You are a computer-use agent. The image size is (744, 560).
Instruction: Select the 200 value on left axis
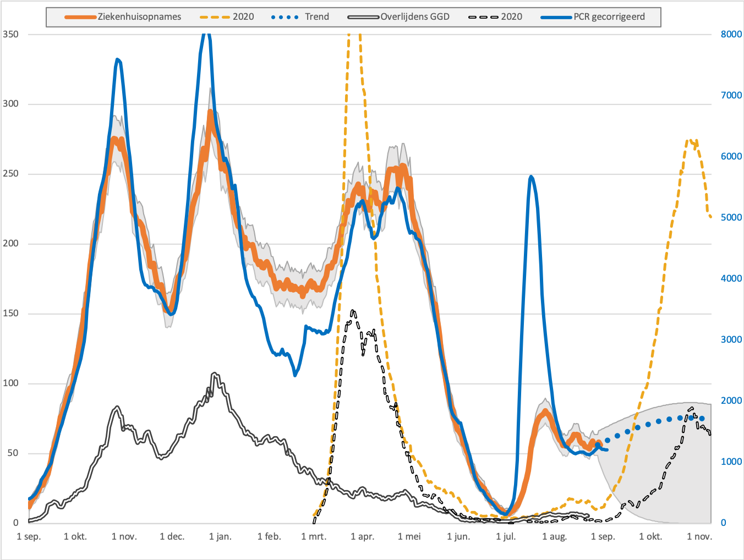point(10,244)
